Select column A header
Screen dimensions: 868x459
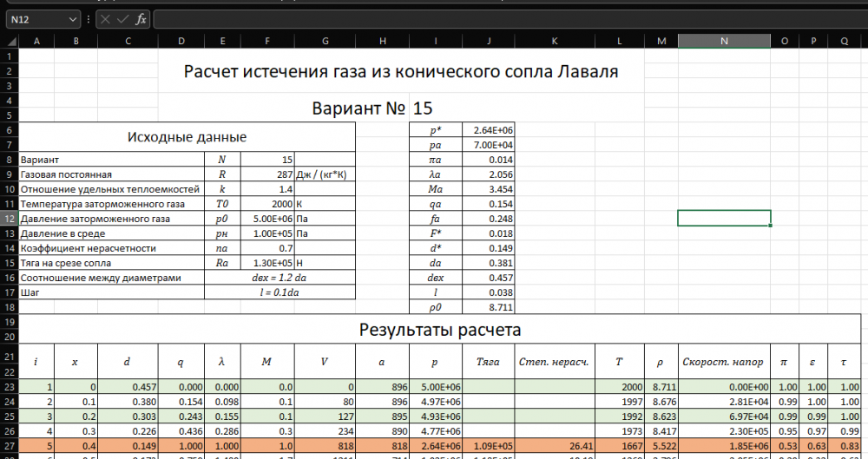click(x=36, y=41)
